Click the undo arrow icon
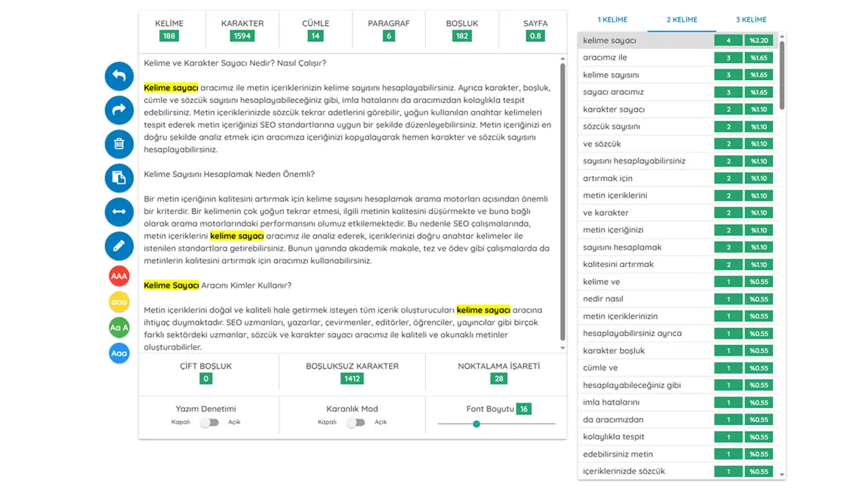The height and width of the screenshot is (488, 868). tap(119, 76)
